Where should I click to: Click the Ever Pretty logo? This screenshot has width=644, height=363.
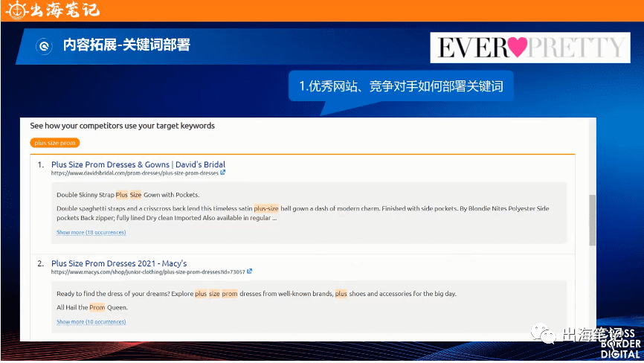pos(530,48)
